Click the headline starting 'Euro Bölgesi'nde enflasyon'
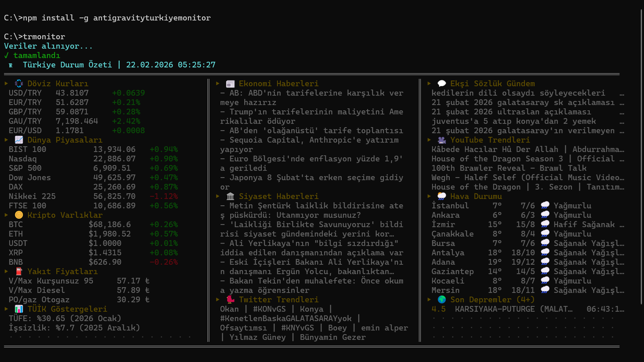This screenshot has height=362, width=644. [x=312, y=163]
